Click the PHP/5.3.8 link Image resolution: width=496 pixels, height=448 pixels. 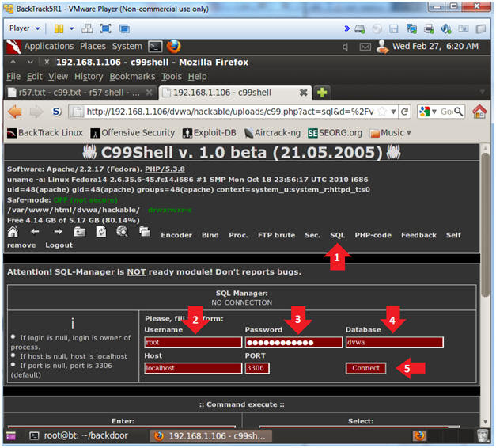(x=165, y=169)
